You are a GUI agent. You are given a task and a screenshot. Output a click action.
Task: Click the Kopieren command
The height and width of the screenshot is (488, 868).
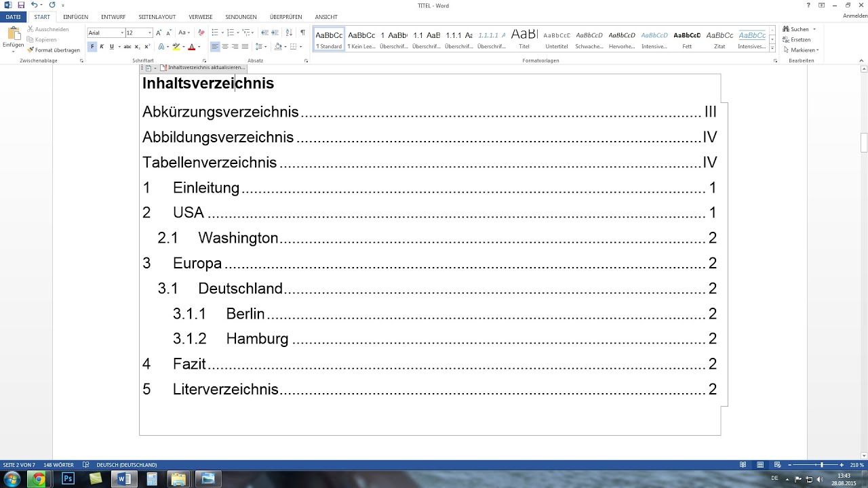(x=42, y=39)
